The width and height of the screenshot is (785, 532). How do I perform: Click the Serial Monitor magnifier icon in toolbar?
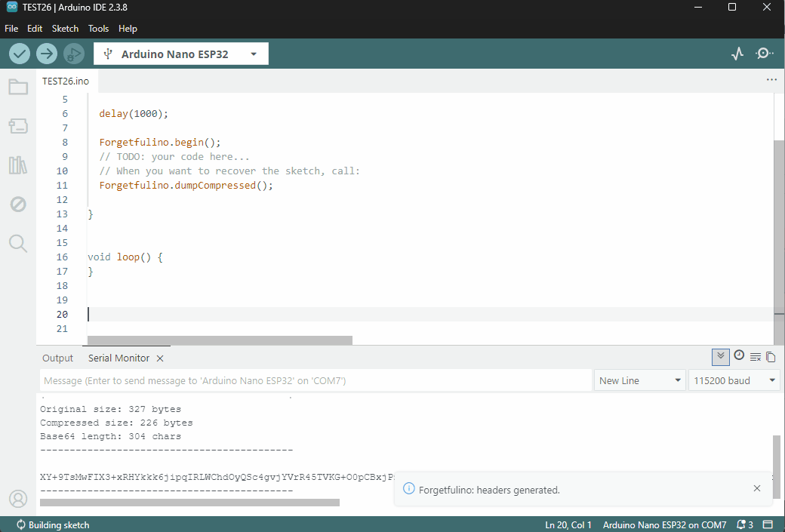(764, 54)
